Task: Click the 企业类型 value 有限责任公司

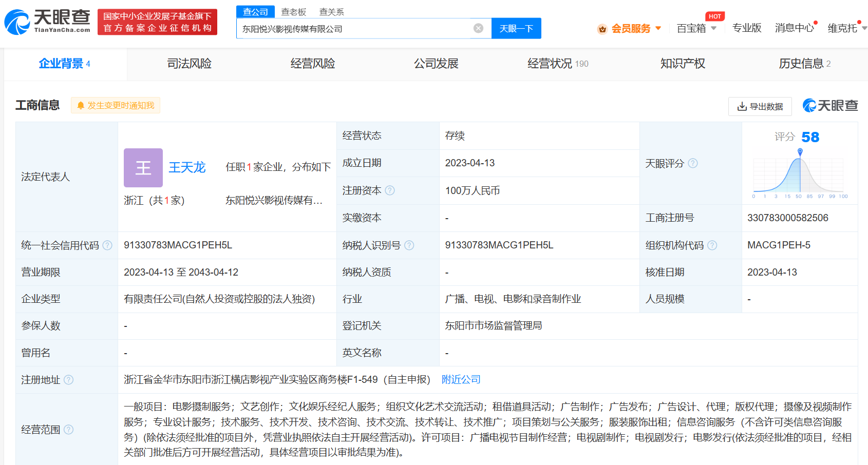Action: point(219,299)
